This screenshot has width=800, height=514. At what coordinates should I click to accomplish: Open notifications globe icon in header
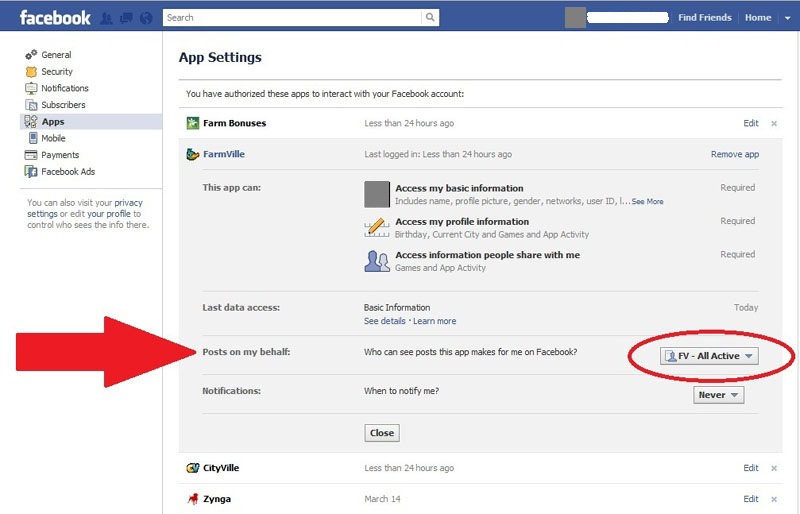coord(146,18)
